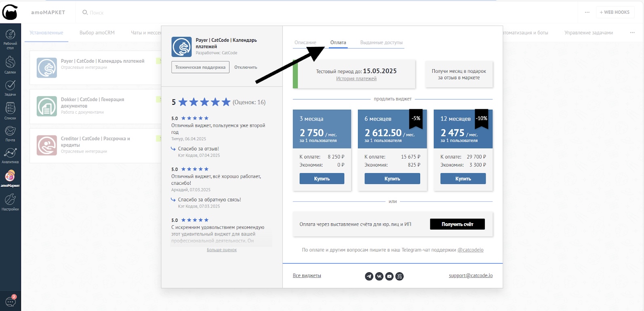Screen dimensions: 644x311
Task: Switch to Описание tab
Action: 305,42
